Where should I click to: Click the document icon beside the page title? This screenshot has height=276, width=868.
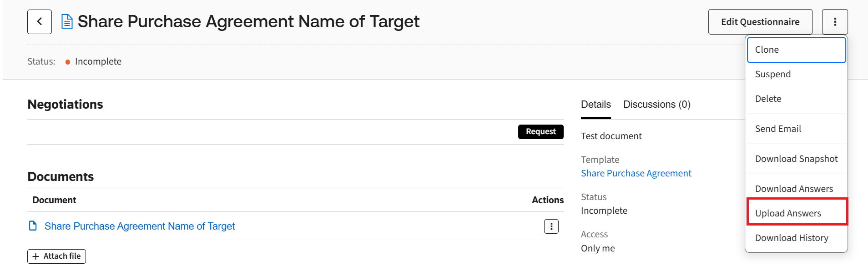coord(67,22)
